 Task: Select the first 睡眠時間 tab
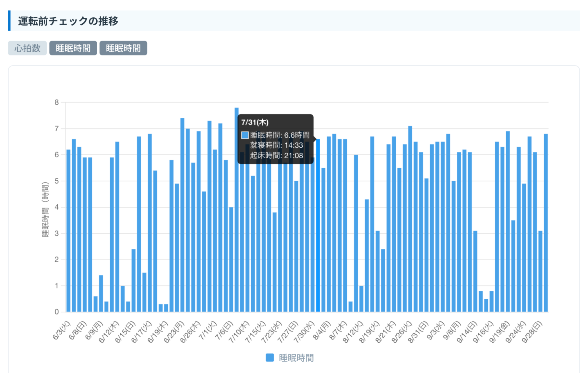pyautogui.click(x=73, y=48)
